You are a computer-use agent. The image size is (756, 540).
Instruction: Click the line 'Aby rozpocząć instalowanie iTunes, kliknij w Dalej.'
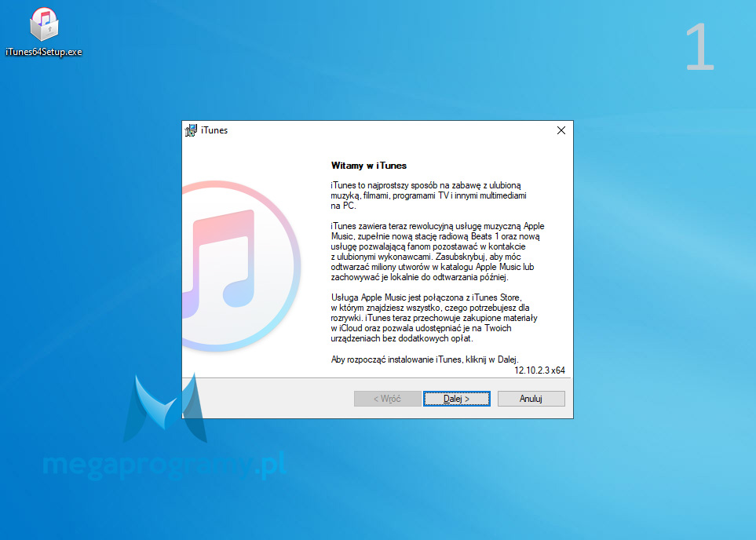pos(424,359)
